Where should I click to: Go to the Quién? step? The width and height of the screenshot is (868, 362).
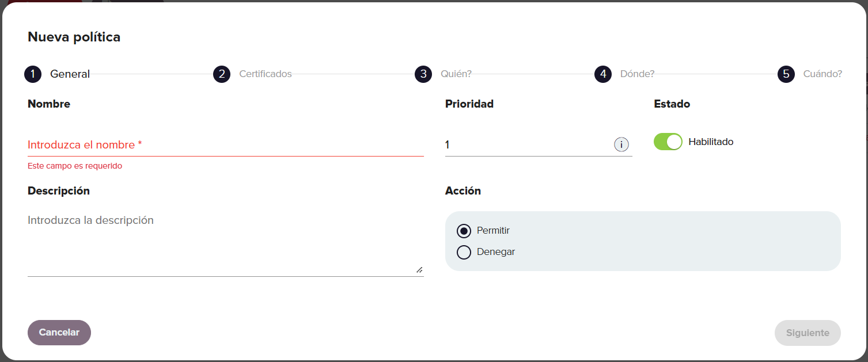456,74
